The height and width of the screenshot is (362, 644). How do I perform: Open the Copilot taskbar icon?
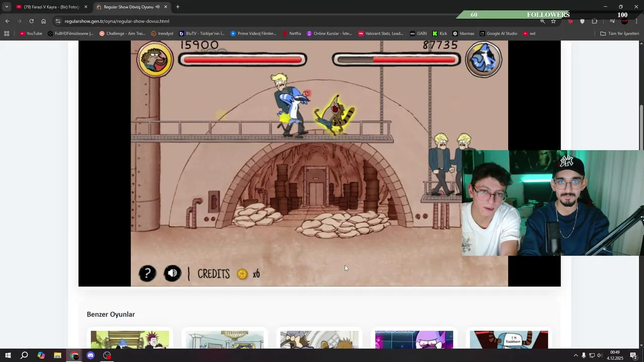click(x=41, y=355)
